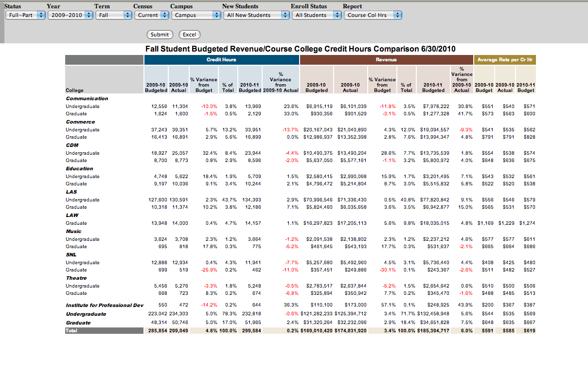
Task: Click the Institute for Professional Dev row label
Action: point(105,305)
